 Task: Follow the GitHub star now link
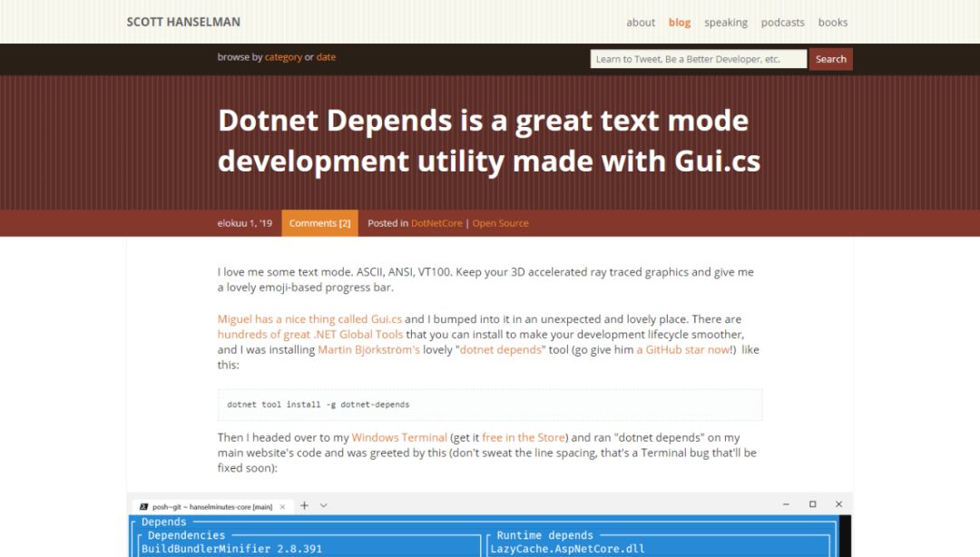(x=684, y=349)
